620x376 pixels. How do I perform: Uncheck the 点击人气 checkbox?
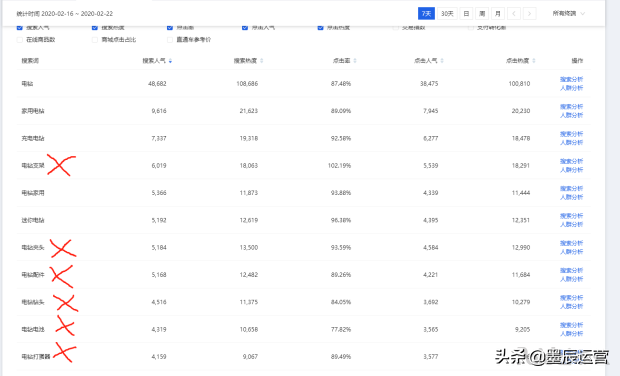(245, 27)
